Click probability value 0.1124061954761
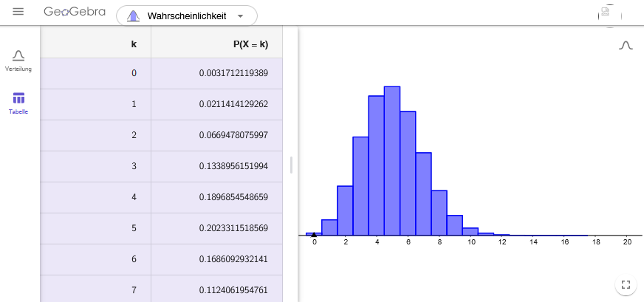This screenshot has width=644, height=302. click(x=233, y=290)
